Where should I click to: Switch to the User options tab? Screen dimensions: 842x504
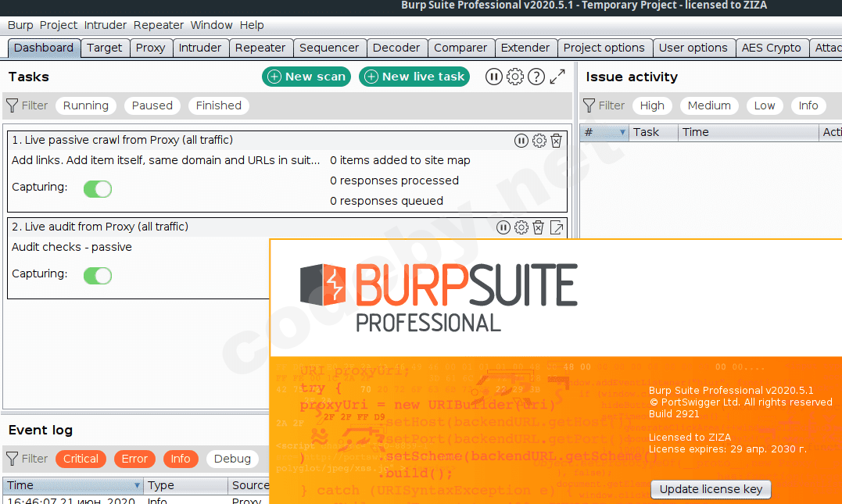[693, 48]
